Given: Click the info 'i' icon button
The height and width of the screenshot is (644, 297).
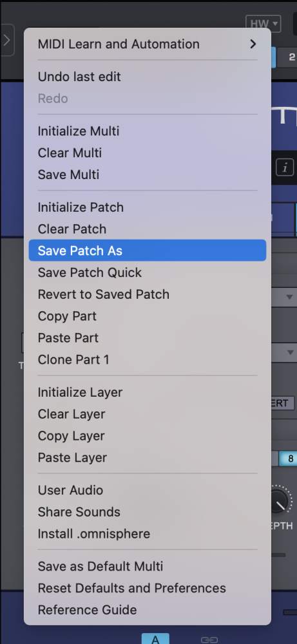Looking at the screenshot, I should 285,167.
